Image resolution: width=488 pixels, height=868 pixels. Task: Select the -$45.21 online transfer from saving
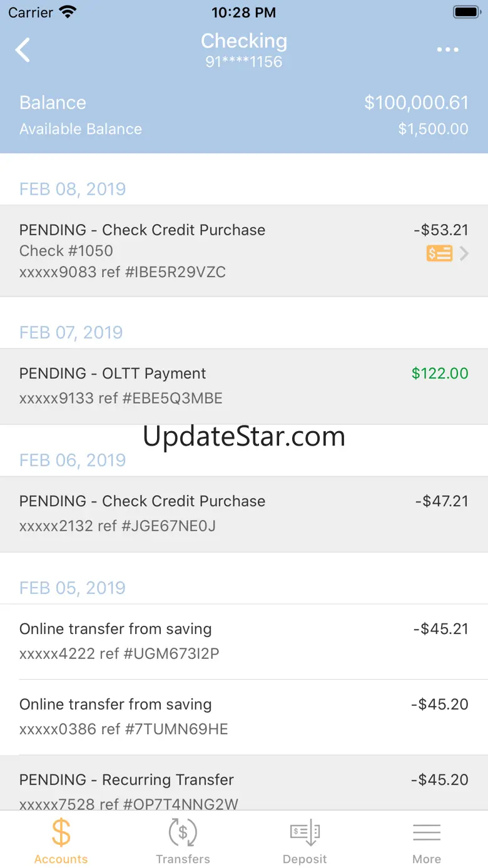[244, 641]
